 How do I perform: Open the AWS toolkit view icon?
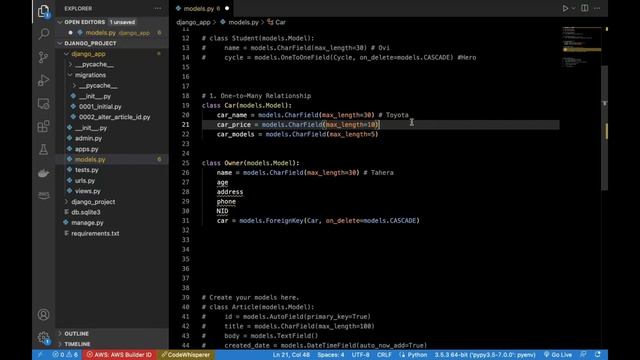[43, 196]
